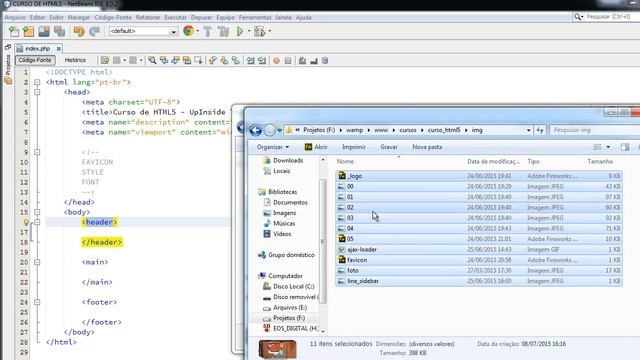
Task: Click the Gravar button in Explorer
Action: click(389, 147)
